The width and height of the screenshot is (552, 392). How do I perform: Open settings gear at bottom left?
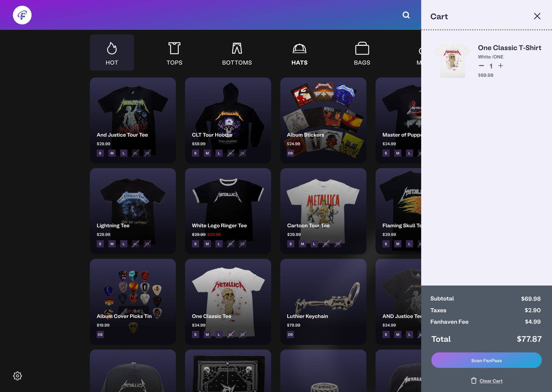tap(18, 376)
